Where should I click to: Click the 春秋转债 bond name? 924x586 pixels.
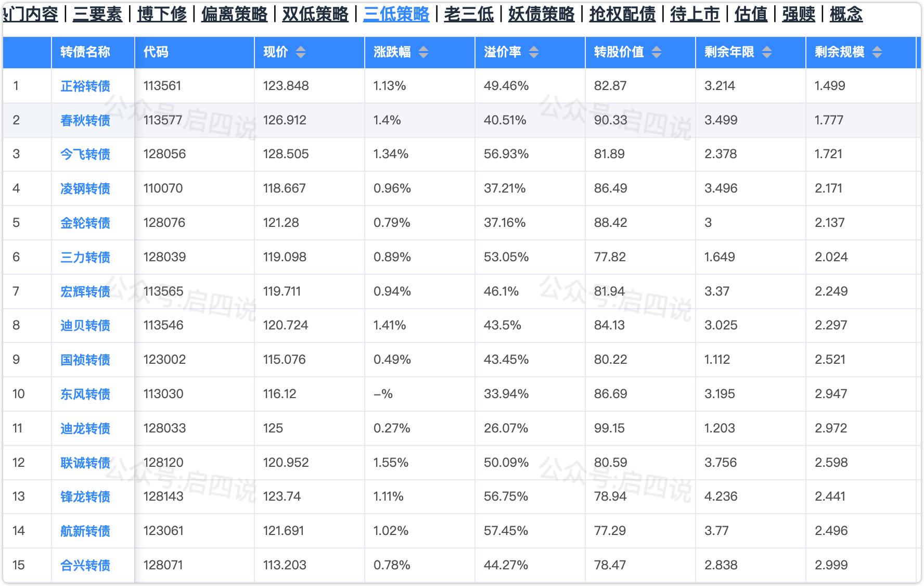[85, 120]
